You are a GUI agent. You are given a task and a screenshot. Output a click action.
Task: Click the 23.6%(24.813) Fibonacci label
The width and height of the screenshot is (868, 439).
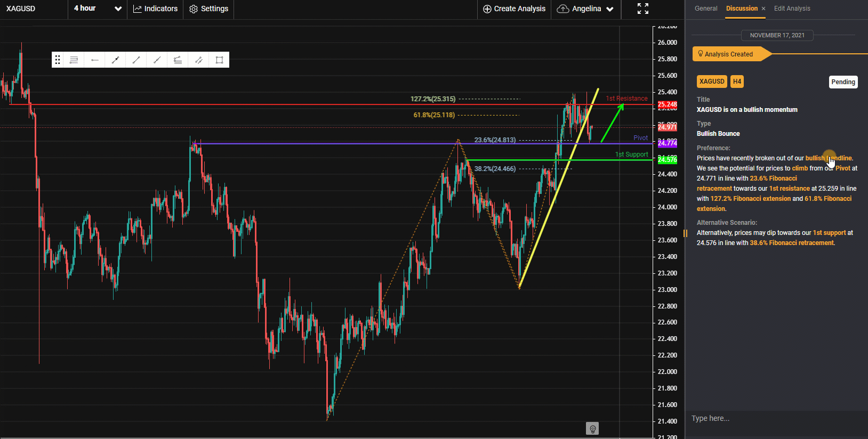pos(495,140)
